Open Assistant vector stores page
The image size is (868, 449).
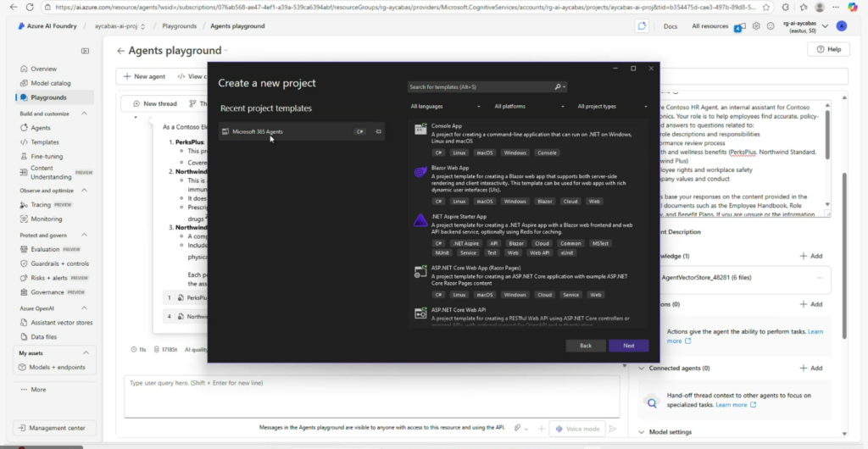click(61, 323)
